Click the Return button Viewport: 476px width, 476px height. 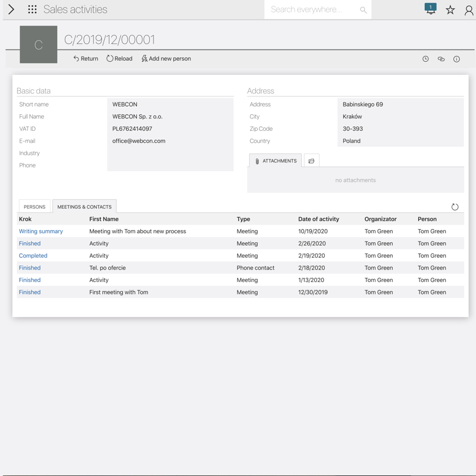pos(86,59)
